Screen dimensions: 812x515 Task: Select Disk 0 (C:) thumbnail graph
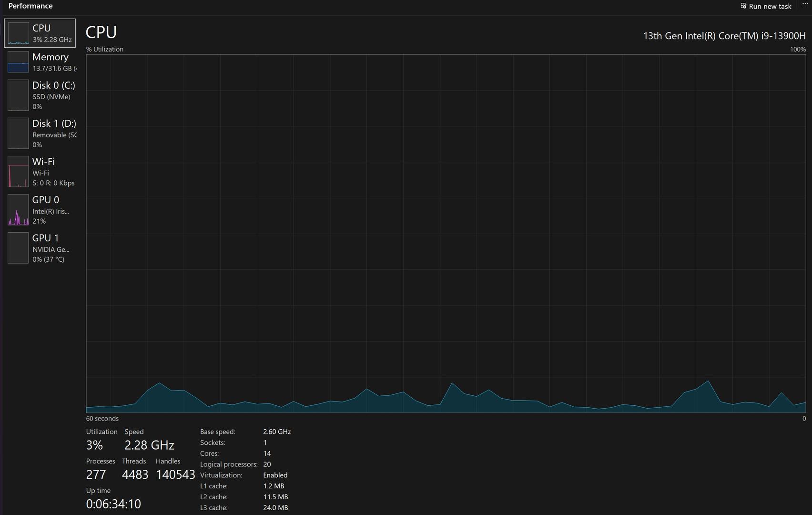18,95
